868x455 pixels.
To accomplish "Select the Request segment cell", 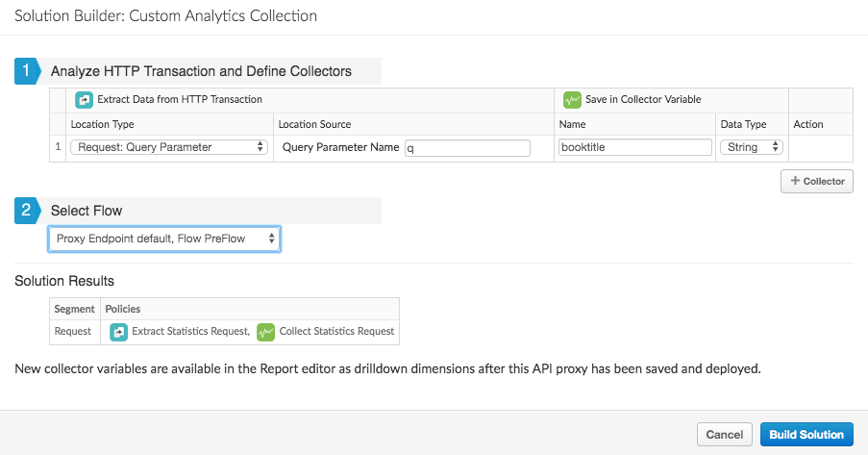I will pos(74,332).
